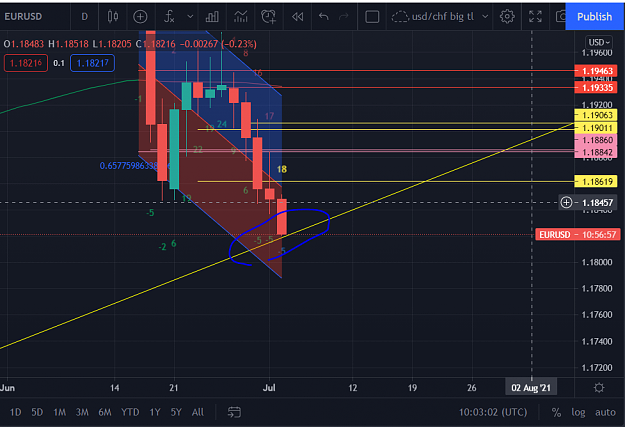The image size is (625, 427).
Task: Select the 1.18842 pink price label
Action: pos(596,152)
